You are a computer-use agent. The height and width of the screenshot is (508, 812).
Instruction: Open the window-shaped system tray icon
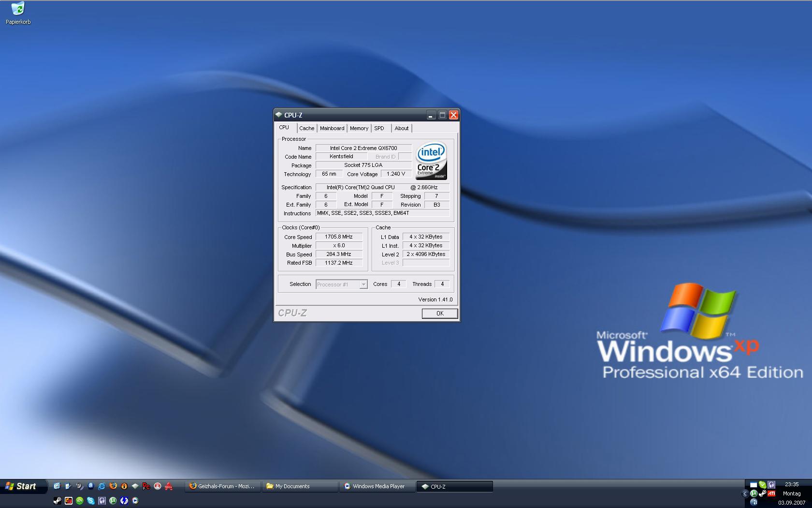pyautogui.click(x=754, y=484)
